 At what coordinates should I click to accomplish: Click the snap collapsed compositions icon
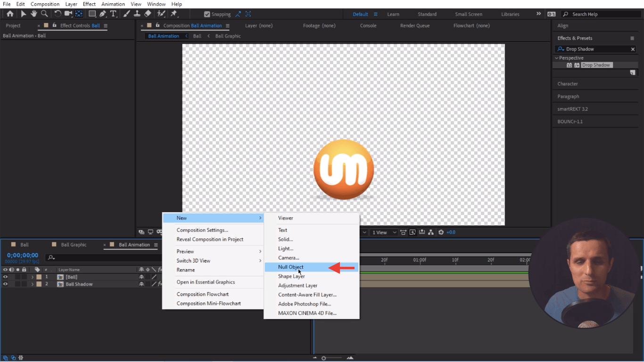click(x=248, y=14)
